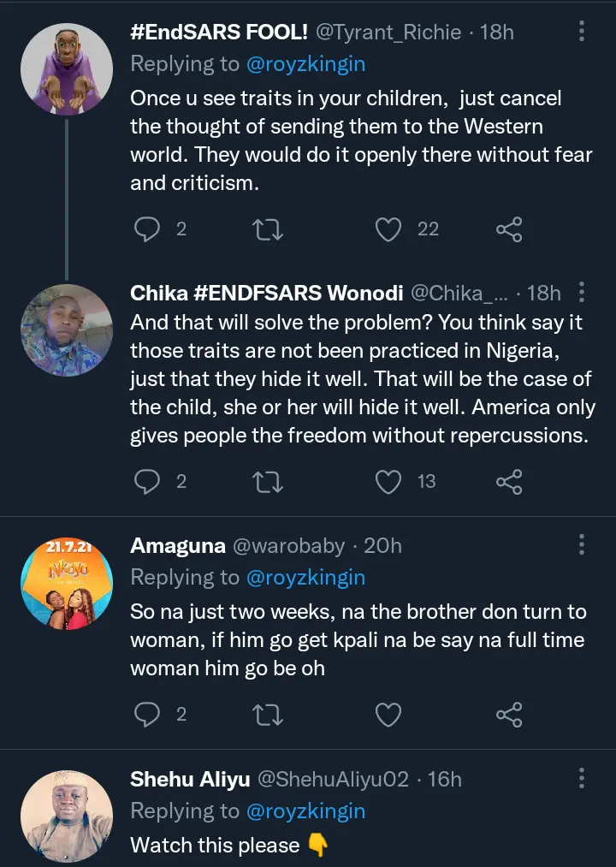View Amaguna's profile picture
The width and height of the screenshot is (616, 867).
coord(67,573)
